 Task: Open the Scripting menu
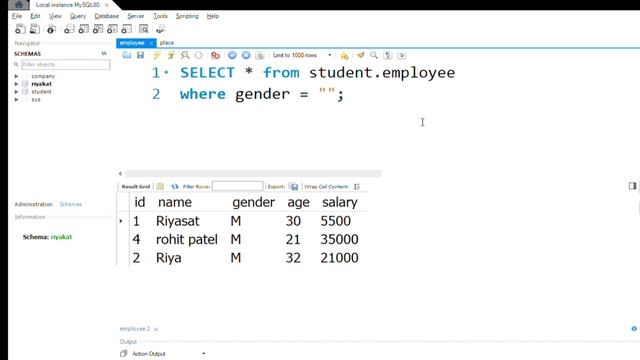pyautogui.click(x=187, y=16)
